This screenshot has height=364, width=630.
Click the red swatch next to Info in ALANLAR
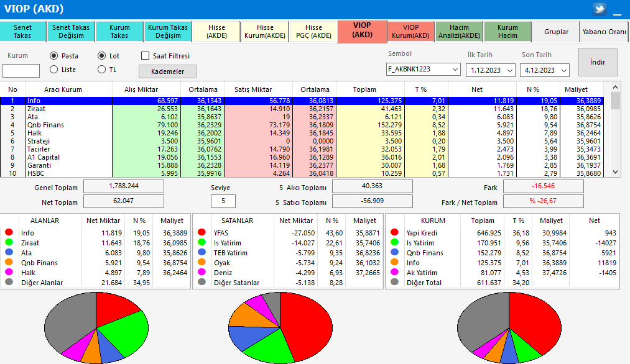[x=9, y=232]
